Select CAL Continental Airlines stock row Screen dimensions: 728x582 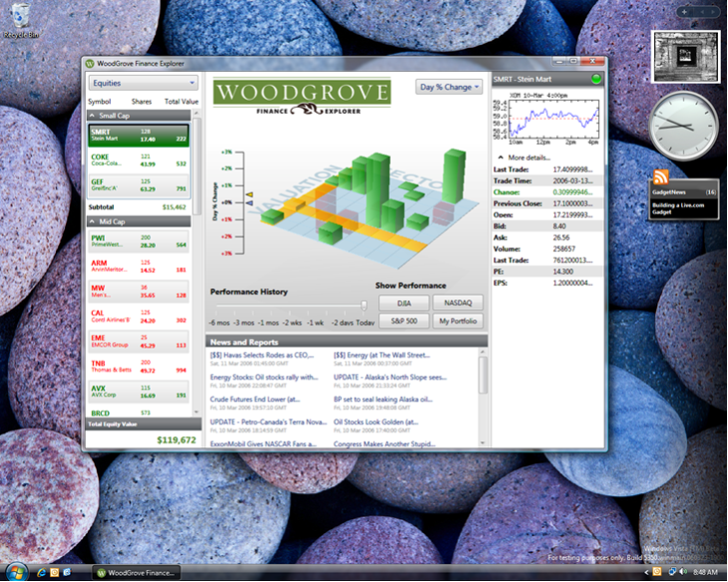click(x=139, y=317)
